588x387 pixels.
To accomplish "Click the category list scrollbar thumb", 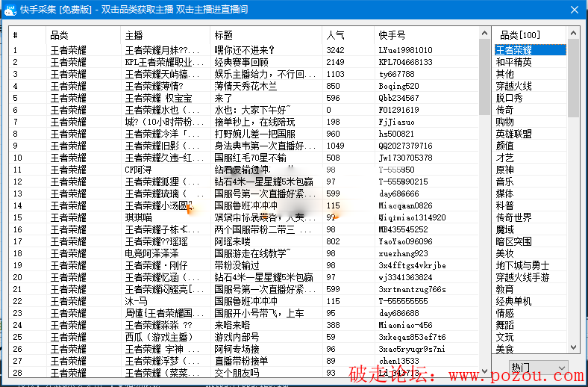I will click(x=573, y=78).
